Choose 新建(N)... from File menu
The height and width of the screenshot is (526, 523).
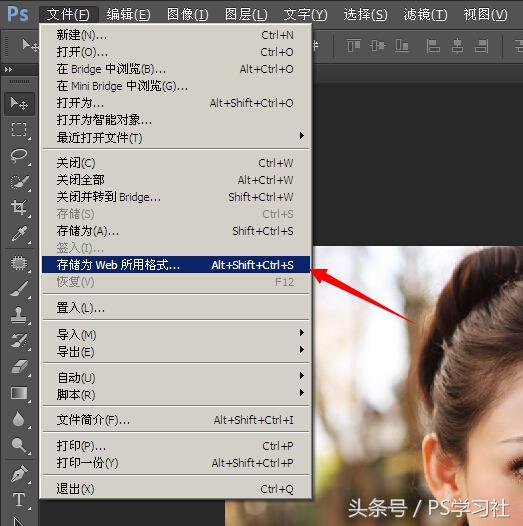pos(176,35)
